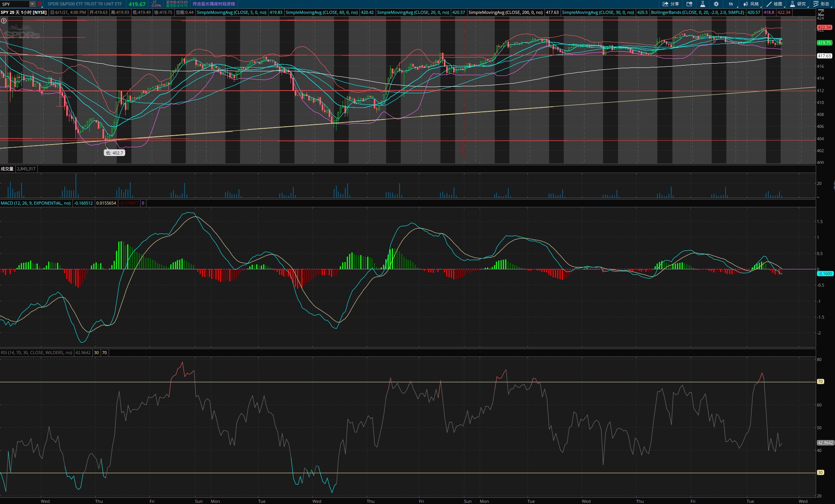This screenshot has height=504, width=835.
Task: Open the news/info panel icon
Action: (689, 4)
